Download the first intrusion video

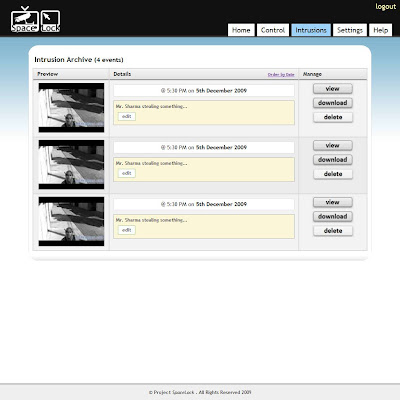click(x=333, y=103)
